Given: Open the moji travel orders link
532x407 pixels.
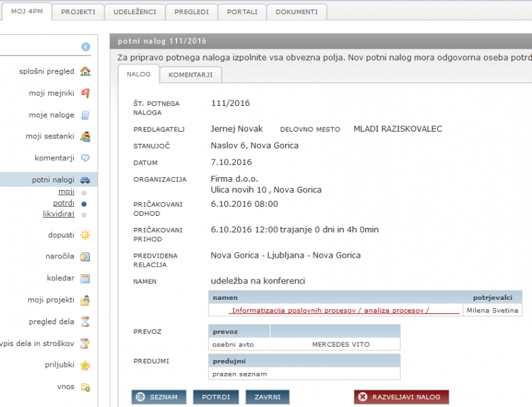Looking at the screenshot, I should [x=66, y=191].
